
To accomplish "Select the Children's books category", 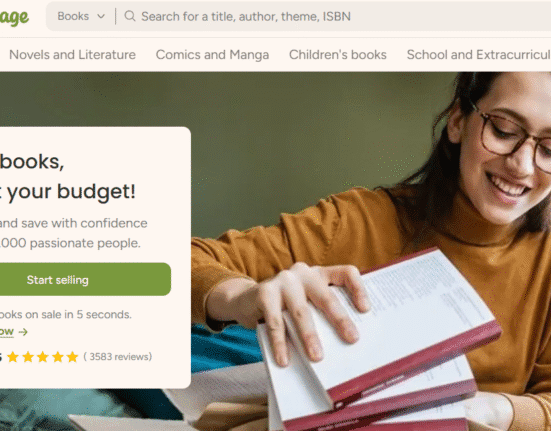I will click(338, 54).
